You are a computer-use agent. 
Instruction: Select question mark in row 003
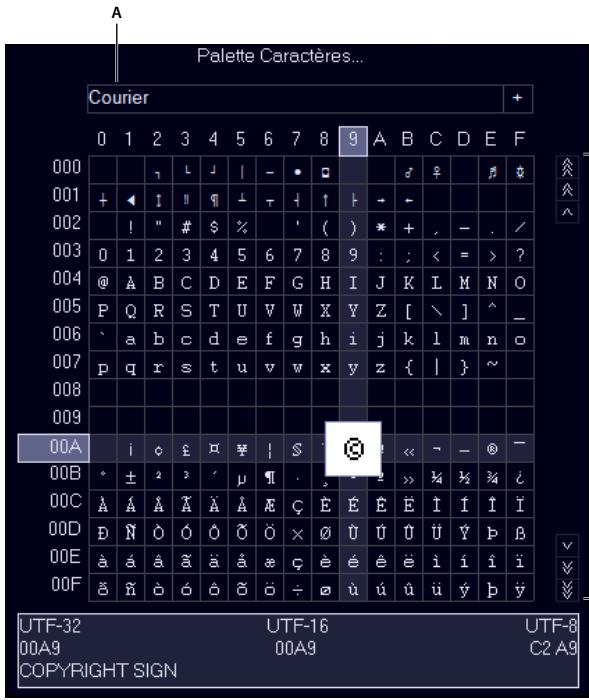[x=520, y=254]
